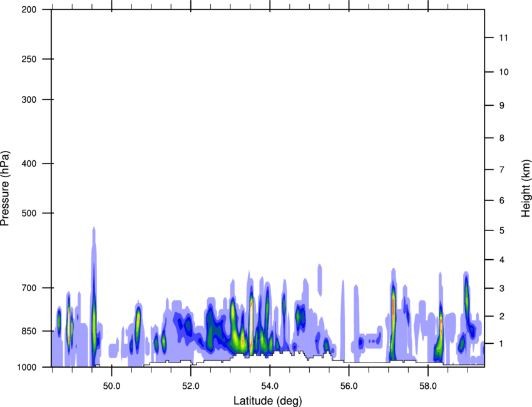Click the 58.0 latitude tick label
Image resolution: width=532 pixels, height=407 pixels.
[428, 386]
